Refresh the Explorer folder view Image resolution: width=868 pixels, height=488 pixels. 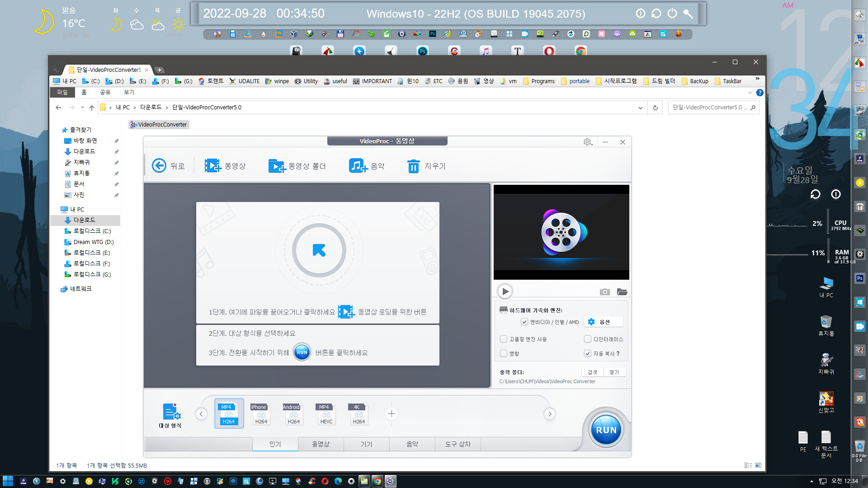[x=655, y=108]
